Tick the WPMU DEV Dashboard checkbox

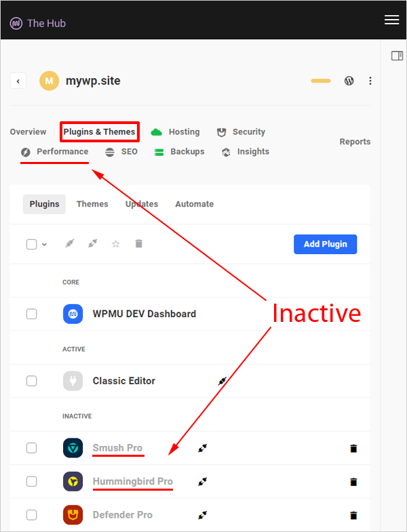(31, 314)
